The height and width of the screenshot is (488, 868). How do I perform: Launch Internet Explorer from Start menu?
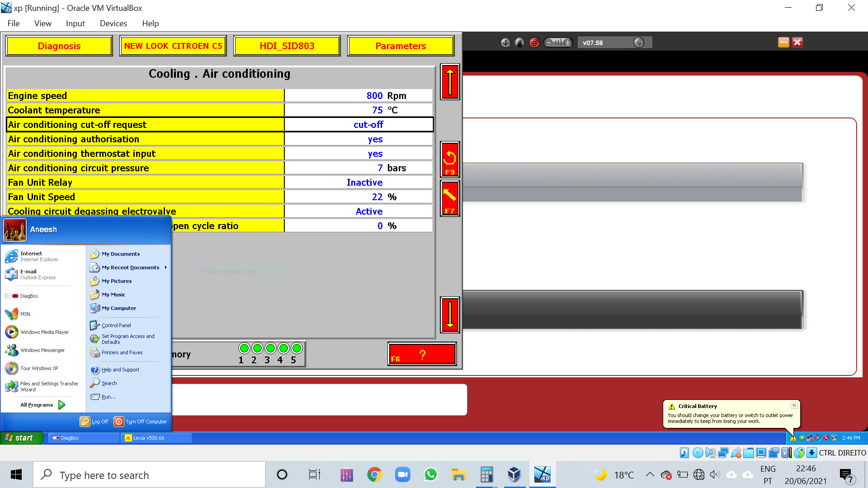click(43, 256)
